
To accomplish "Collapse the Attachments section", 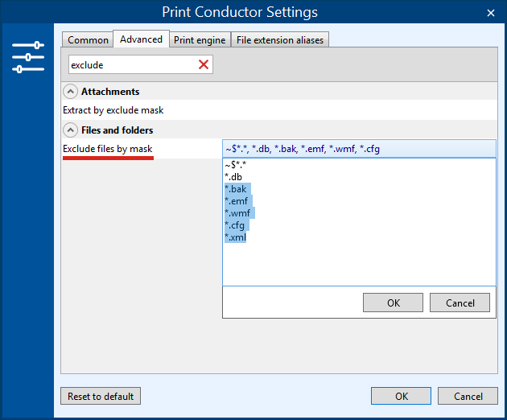I will (70, 92).
